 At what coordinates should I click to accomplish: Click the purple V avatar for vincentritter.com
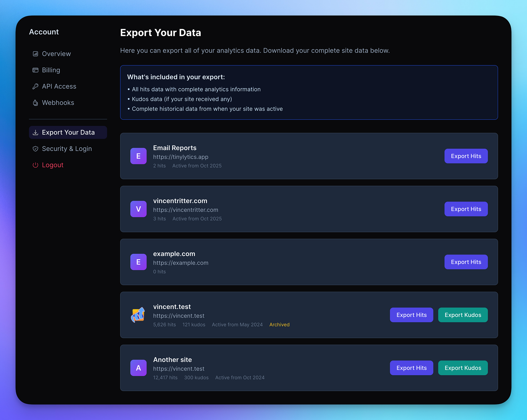coord(138,209)
